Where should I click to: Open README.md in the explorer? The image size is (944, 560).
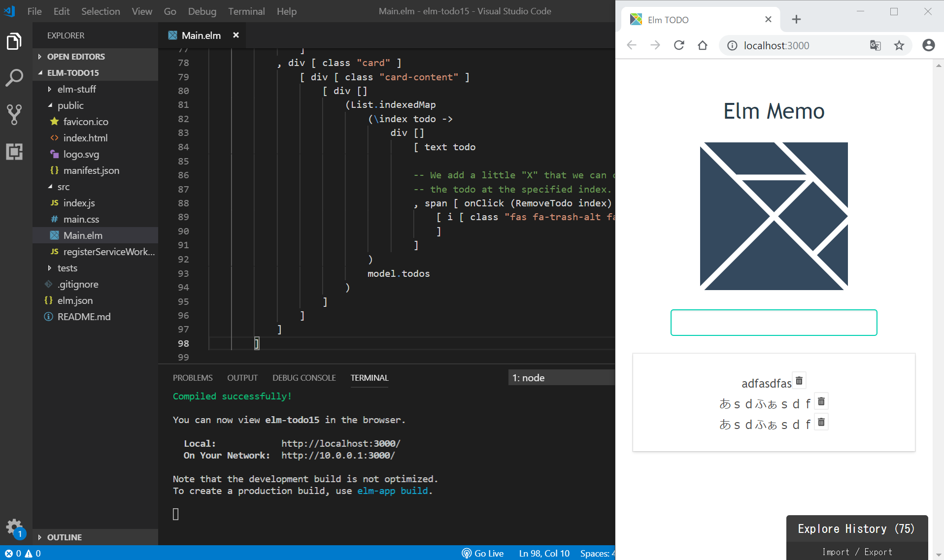point(95,317)
